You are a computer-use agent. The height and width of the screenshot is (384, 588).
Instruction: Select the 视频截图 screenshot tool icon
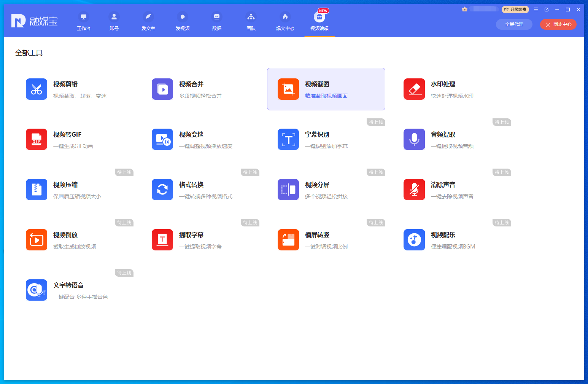pyautogui.click(x=288, y=89)
